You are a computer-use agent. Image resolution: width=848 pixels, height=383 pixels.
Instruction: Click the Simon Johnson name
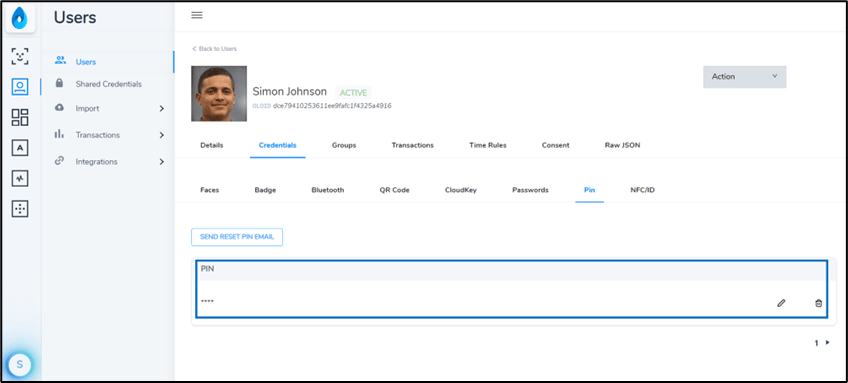tap(289, 91)
